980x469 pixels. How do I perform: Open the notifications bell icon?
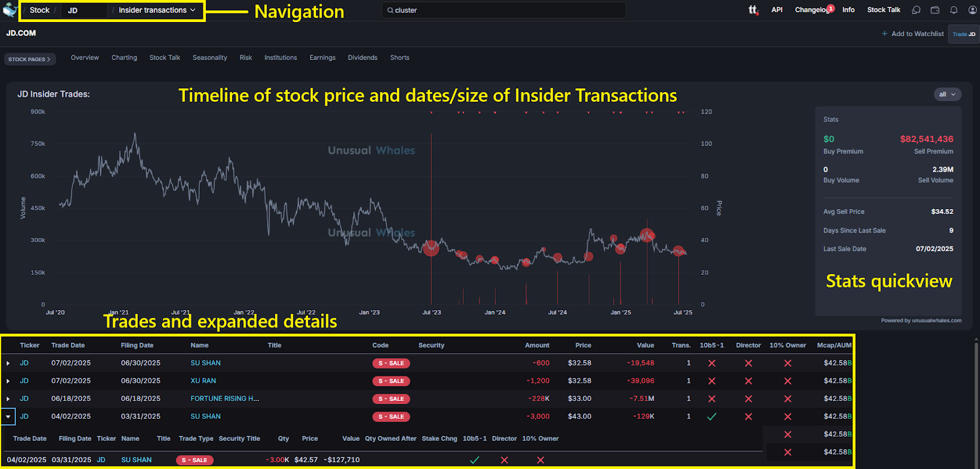[x=954, y=10]
